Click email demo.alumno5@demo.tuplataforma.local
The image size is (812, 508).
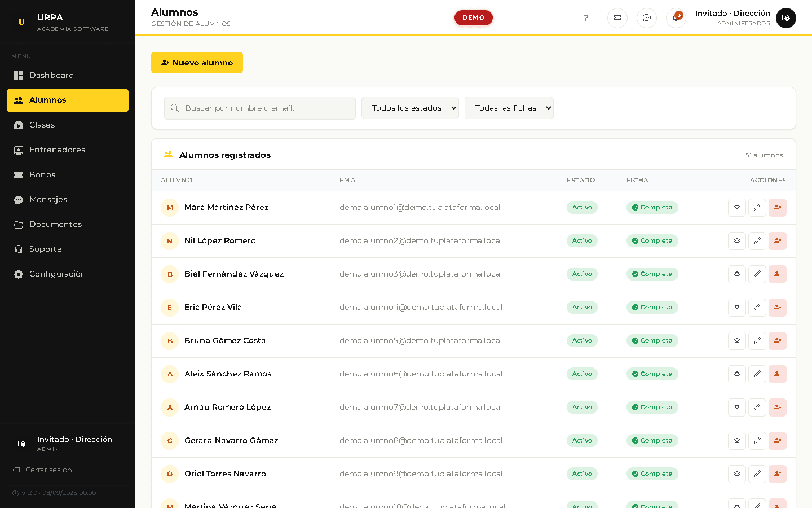421,341
